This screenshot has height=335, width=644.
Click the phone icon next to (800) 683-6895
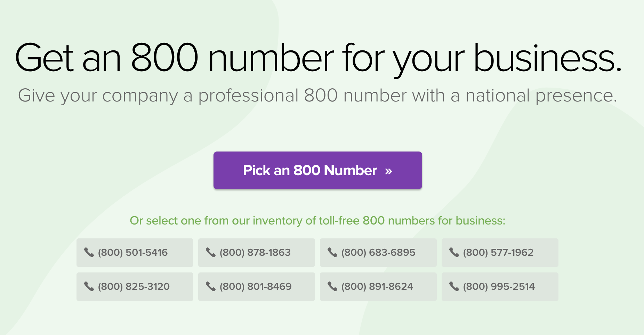(x=332, y=253)
